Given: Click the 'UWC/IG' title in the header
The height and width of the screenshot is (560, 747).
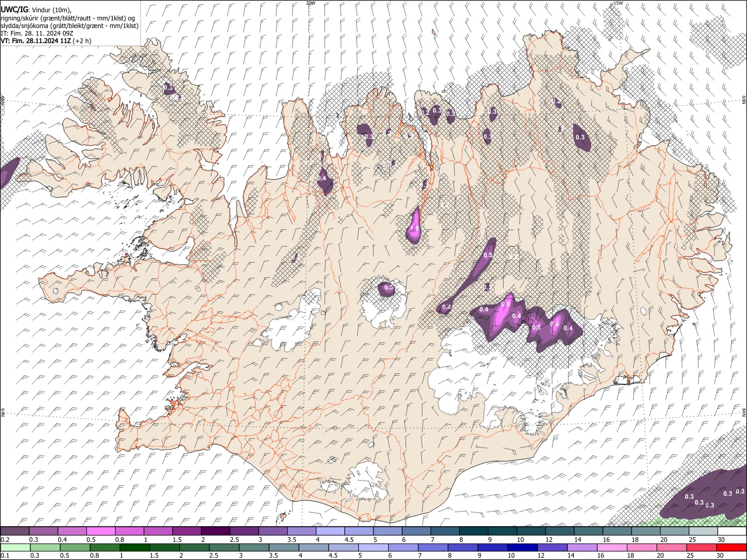Looking at the screenshot, I should click(x=14, y=10).
